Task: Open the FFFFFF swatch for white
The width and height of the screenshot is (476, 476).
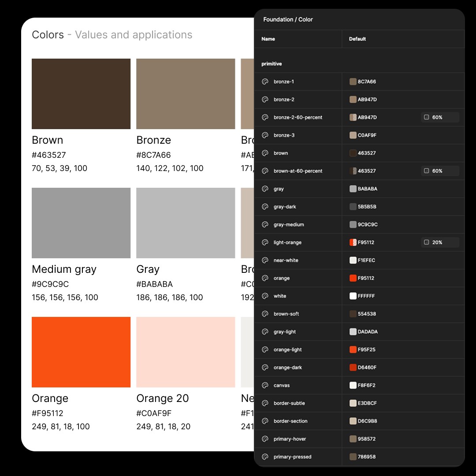Action: (x=353, y=296)
